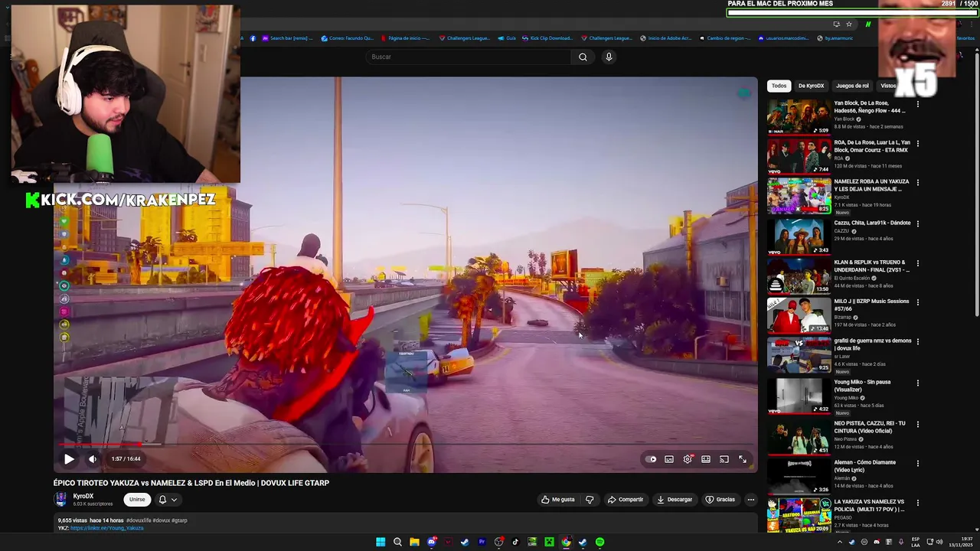Select the Juegos de rol filter chip

click(852, 86)
